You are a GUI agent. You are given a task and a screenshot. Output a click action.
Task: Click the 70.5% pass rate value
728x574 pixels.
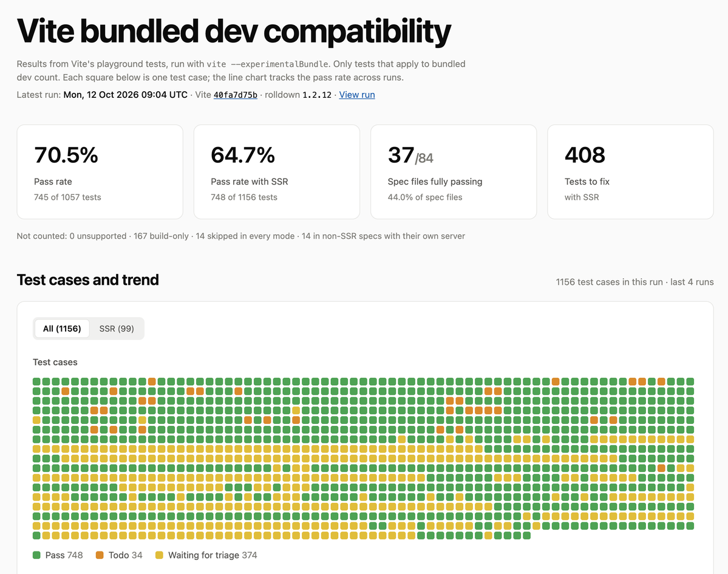(66, 155)
